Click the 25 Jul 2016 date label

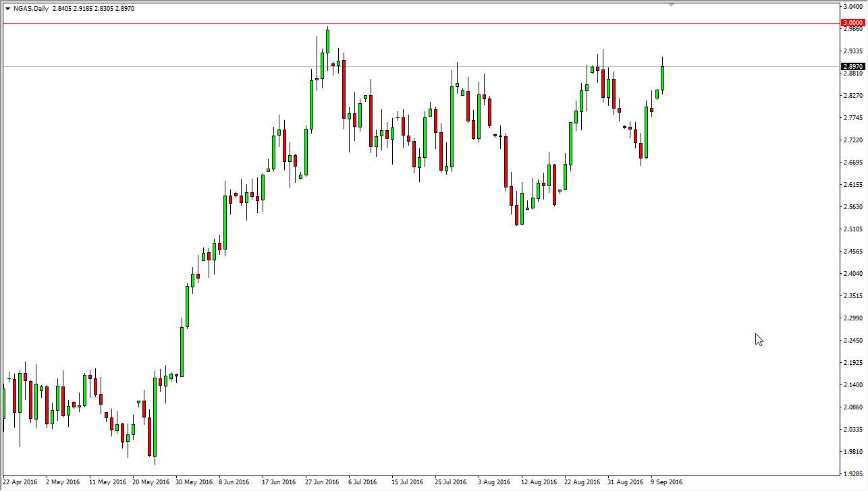450,482
